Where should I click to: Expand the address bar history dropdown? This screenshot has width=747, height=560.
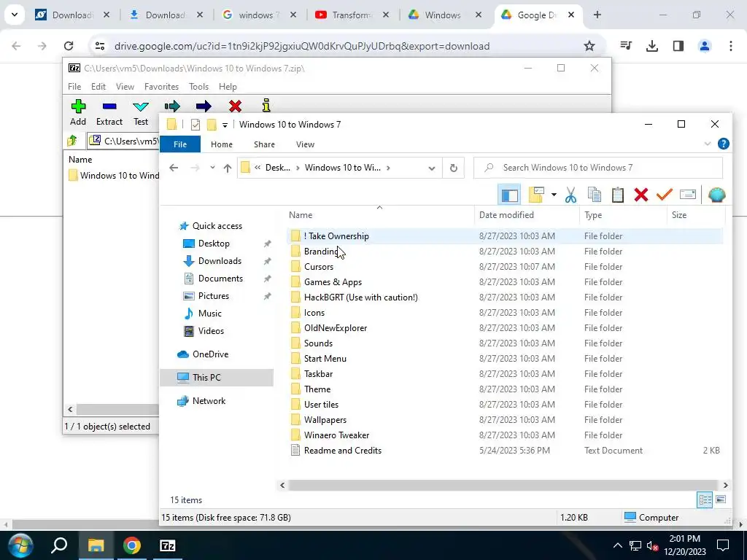point(432,168)
